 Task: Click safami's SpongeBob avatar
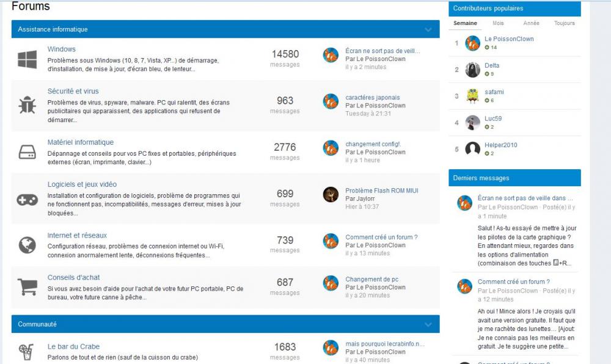tap(473, 96)
